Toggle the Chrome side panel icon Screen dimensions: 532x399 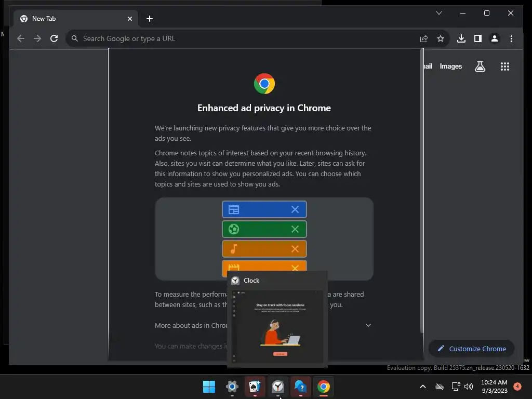click(478, 38)
